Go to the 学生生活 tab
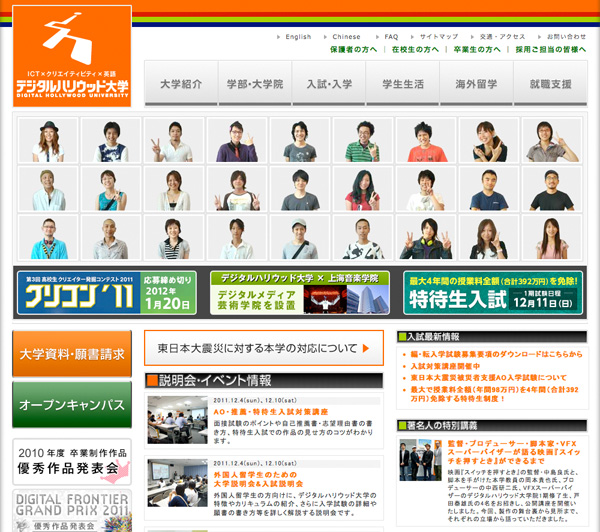Image resolution: width=600 pixels, height=532 pixels. tap(403, 85)
